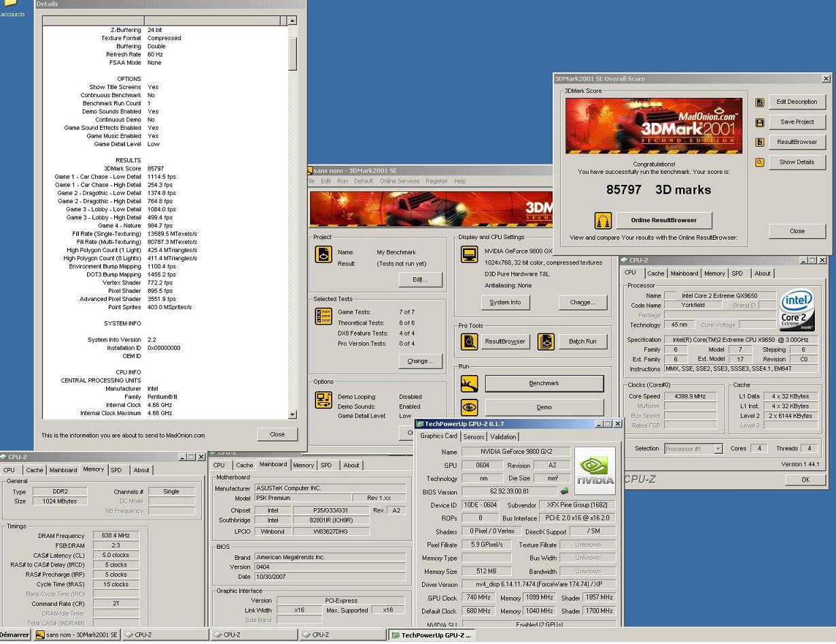
Task: Click the Save Project floppy disk icon
Action: tap(760, 123)
